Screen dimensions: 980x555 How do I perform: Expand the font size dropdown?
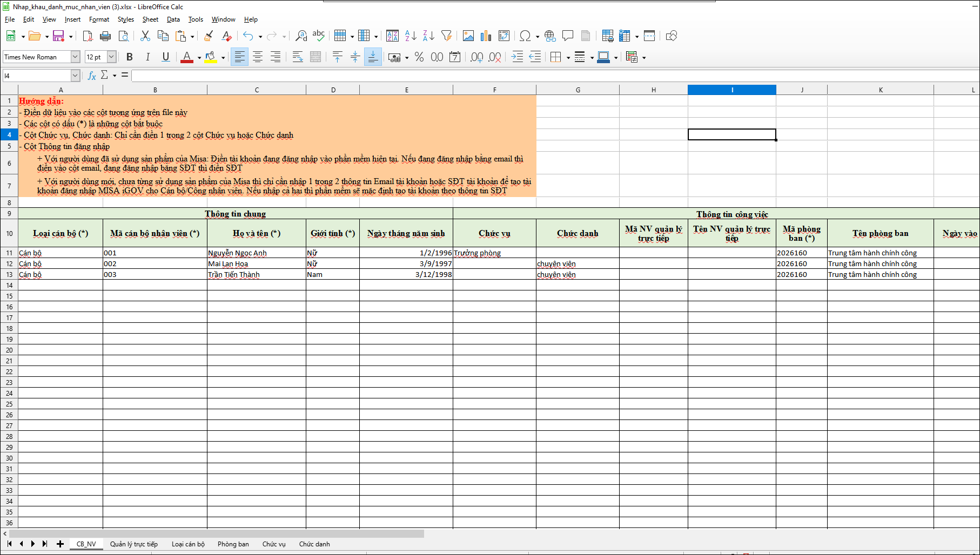(x=111, y=57)
